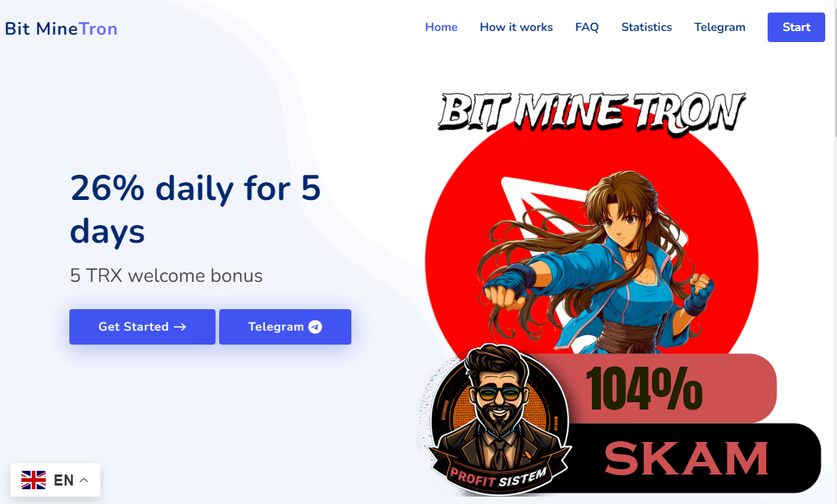Click the blue Start button
837x504 pixels.
tap(796, 27)
